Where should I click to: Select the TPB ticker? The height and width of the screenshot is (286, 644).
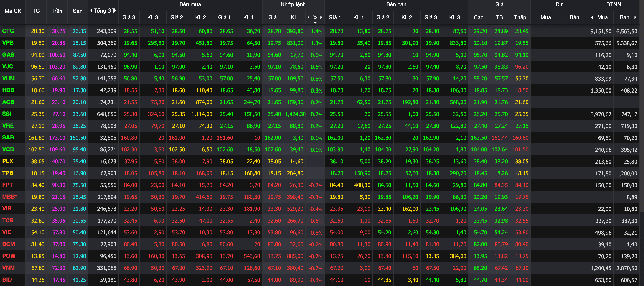(x=8, y=173)
